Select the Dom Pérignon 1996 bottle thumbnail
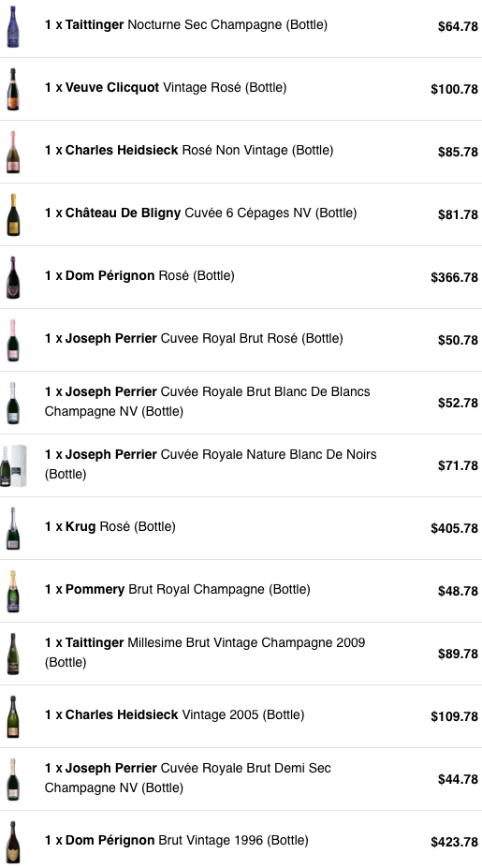The width and height of the screenshot is (482, 868). [x=13, y=842]
